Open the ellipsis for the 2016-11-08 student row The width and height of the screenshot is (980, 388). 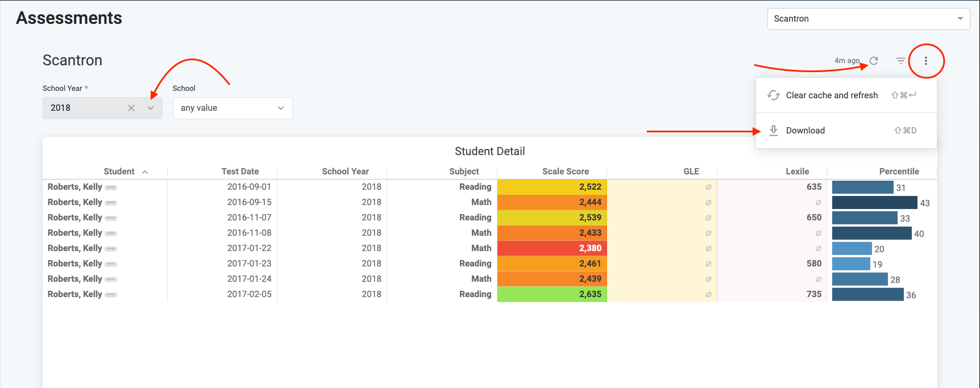111,233
